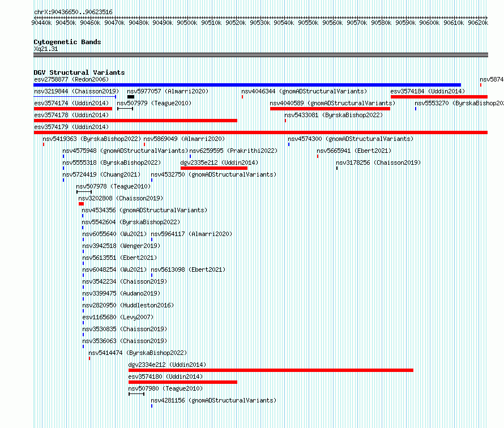Viewport: 504px width, 428px height.
Task: Select nsv3530835 (Chaisson2019) label
Action: tap(125, 329)
